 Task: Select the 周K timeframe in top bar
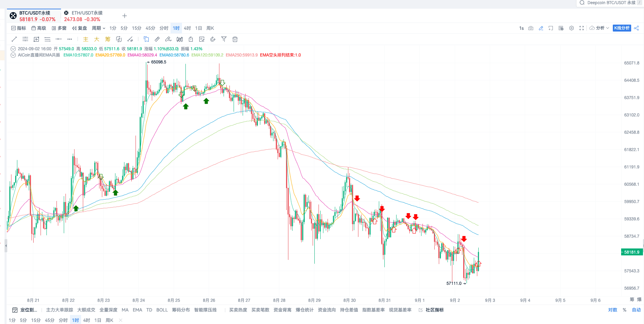click(x=210, y=28)
